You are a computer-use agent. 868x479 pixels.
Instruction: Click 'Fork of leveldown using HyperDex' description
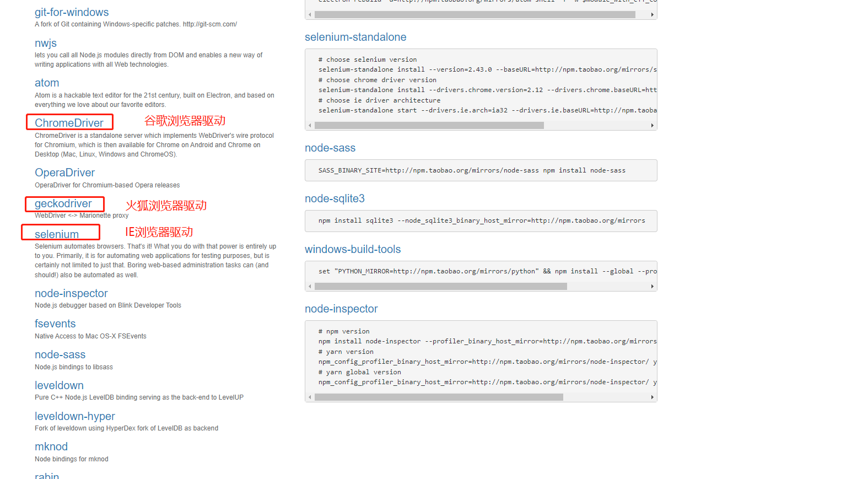pos(126,428)
